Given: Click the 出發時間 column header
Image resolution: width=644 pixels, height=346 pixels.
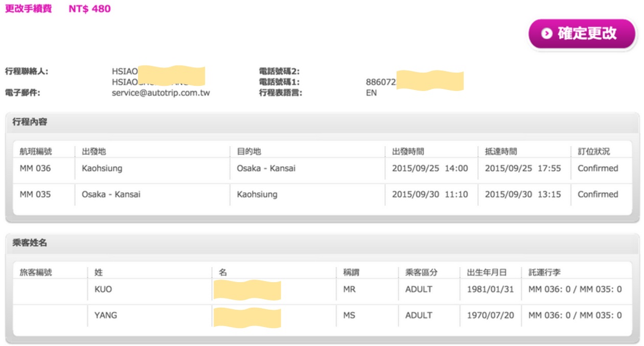Looking at the screenshot, I should [x=408, y=151].
